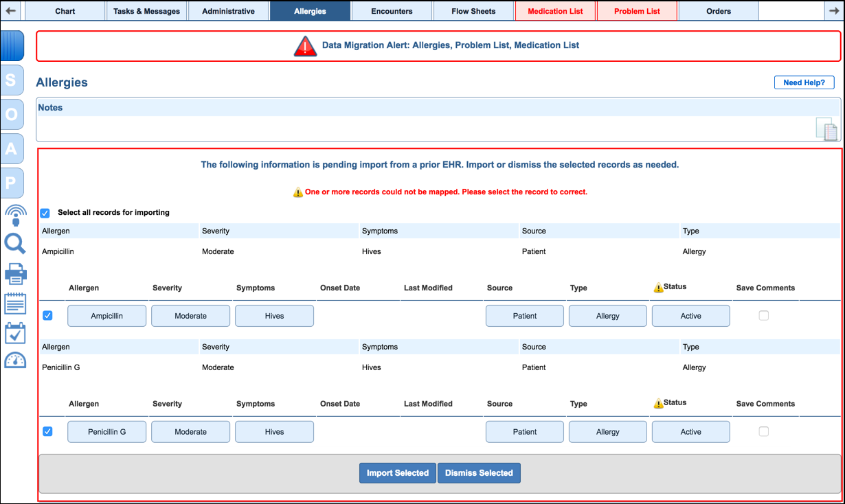Enable Save Comments for Ampicillin row
This screenshot has width=845, height=504.
763,316
